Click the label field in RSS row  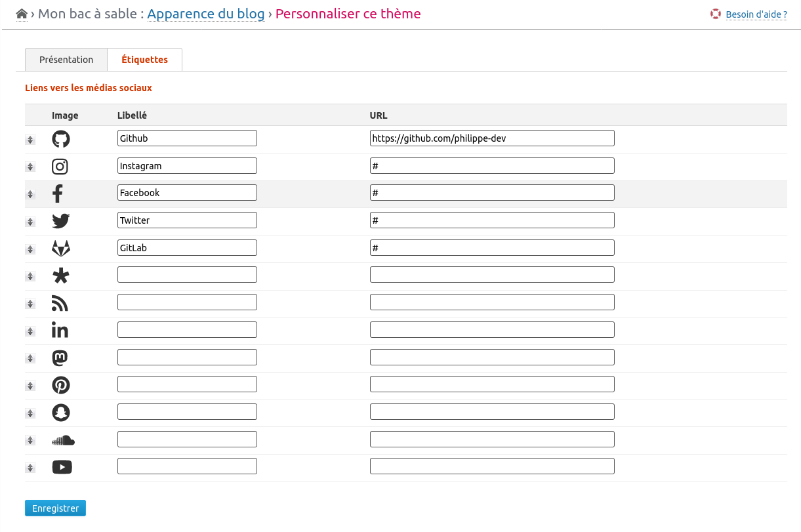click(187, 302)
